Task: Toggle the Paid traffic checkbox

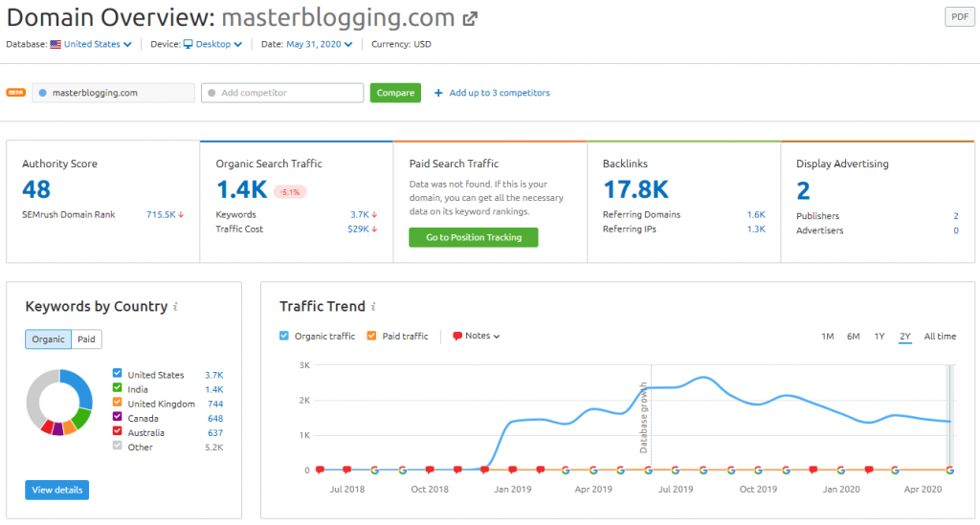Action: [x=372, y=336]
